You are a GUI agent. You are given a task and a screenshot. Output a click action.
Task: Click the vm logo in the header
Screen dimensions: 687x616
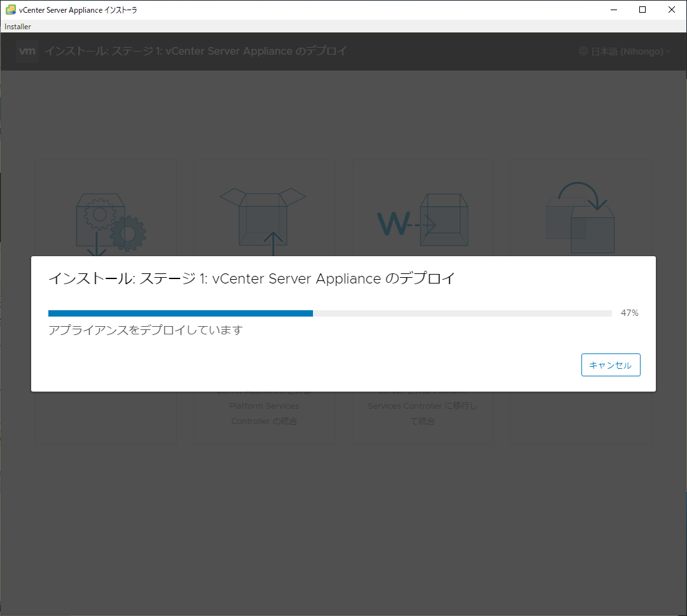[27, 51]
